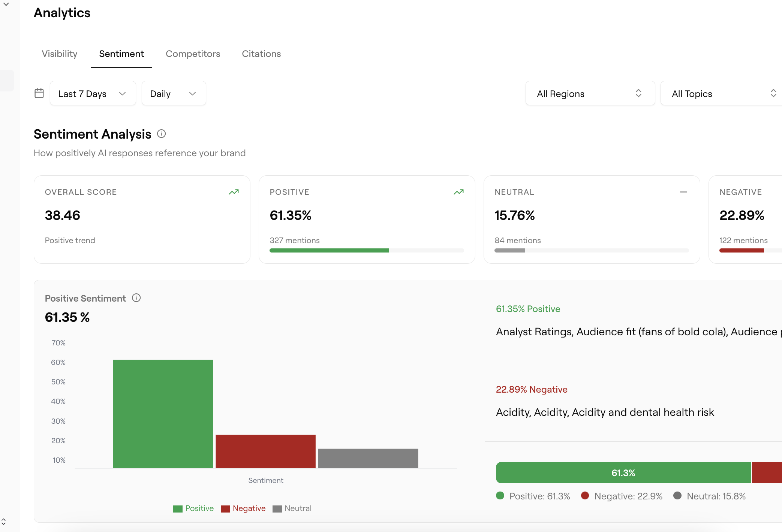Expand the All Regions selector
Screen dimensions: 782x532
point(590,93)
